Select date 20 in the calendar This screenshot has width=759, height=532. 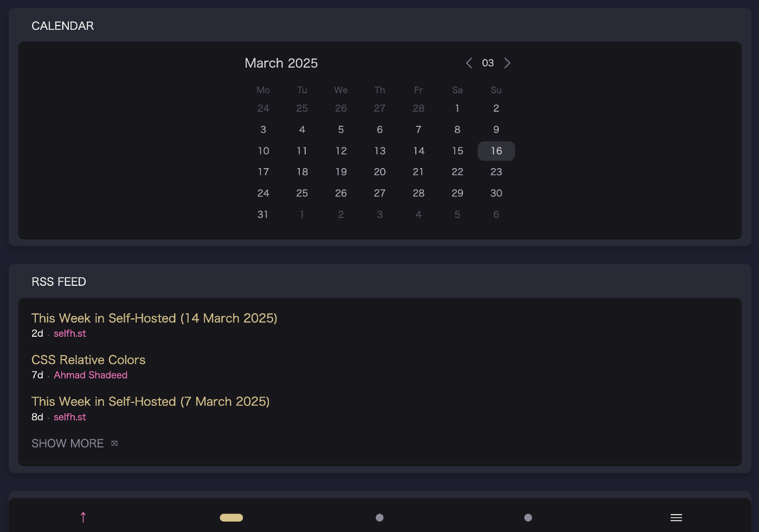pyautogui.click(x=379, y=172)
